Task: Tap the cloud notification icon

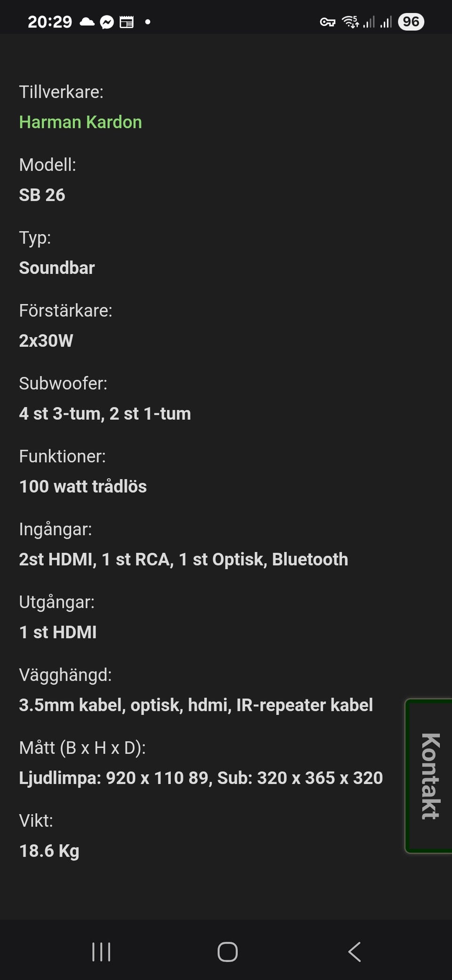Action: click(x=87, y=22)
